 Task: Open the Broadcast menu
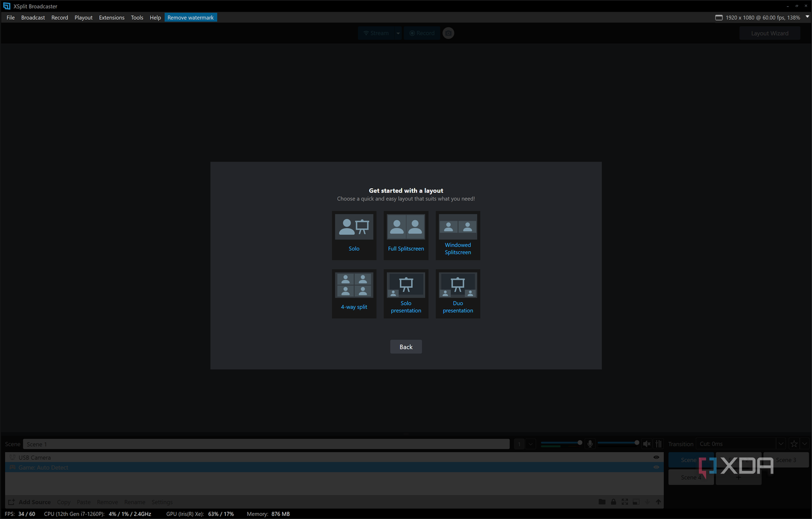coord(33,18)
